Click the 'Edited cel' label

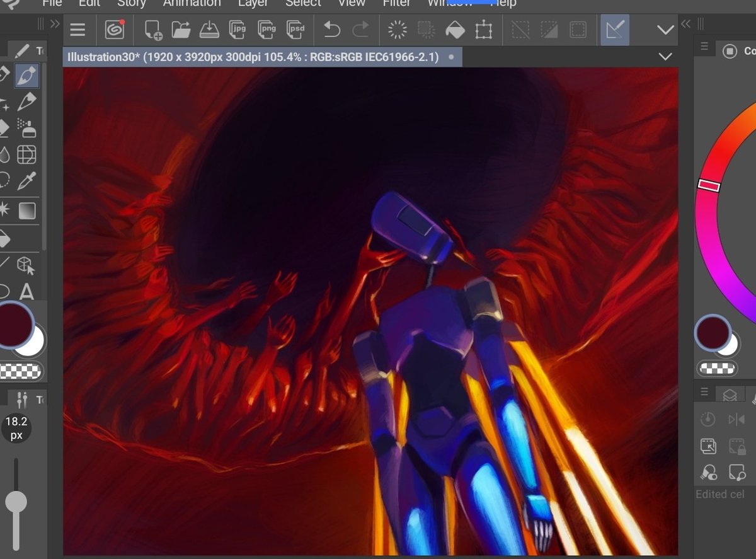pyautogui.click(x=720, y=494)
